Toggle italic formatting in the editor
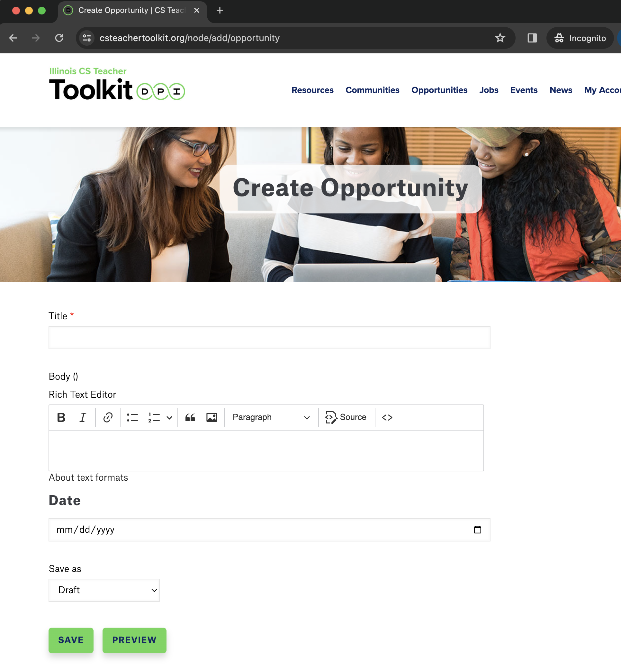621x672 pixels. 83,417
